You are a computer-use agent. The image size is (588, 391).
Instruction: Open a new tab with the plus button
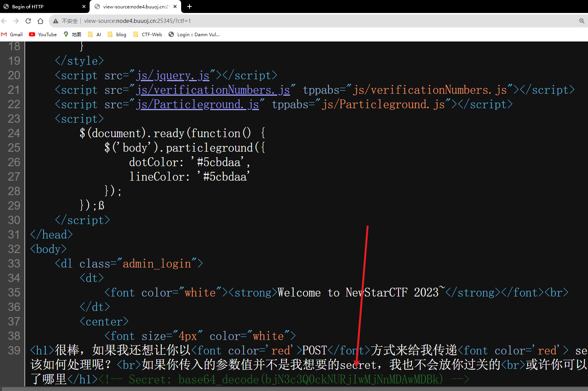click(190, 6)
